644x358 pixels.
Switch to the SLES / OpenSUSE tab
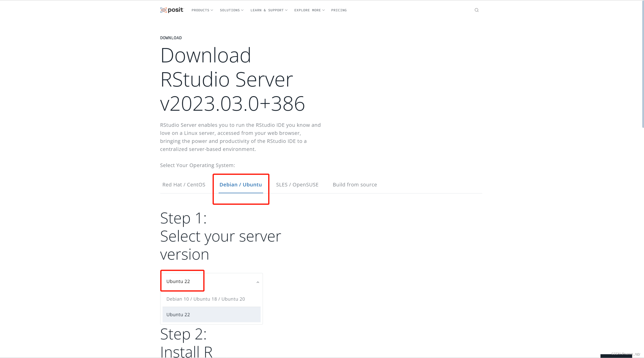point(297,185)
